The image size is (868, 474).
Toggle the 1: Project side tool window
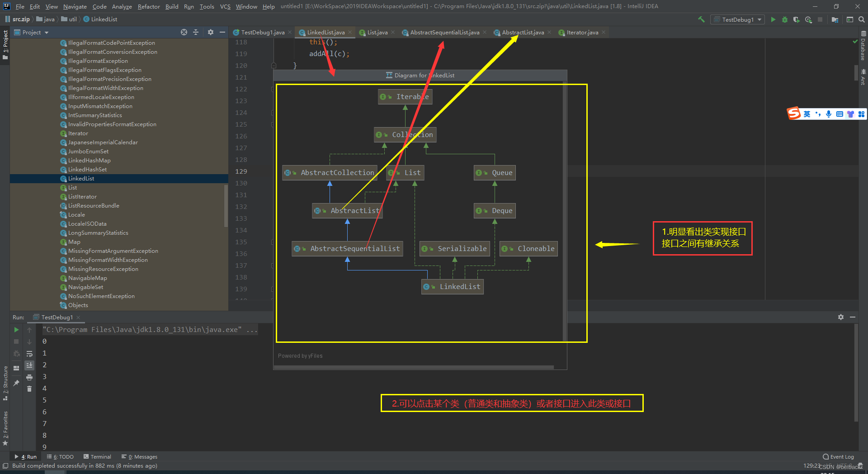(x=5, y=45)
